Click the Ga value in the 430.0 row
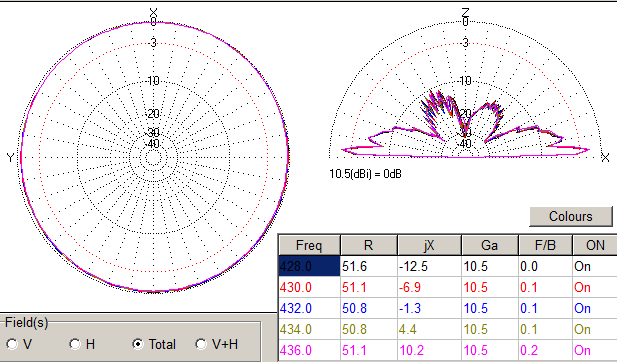This screenshot has height=362, width=617. 490,287
